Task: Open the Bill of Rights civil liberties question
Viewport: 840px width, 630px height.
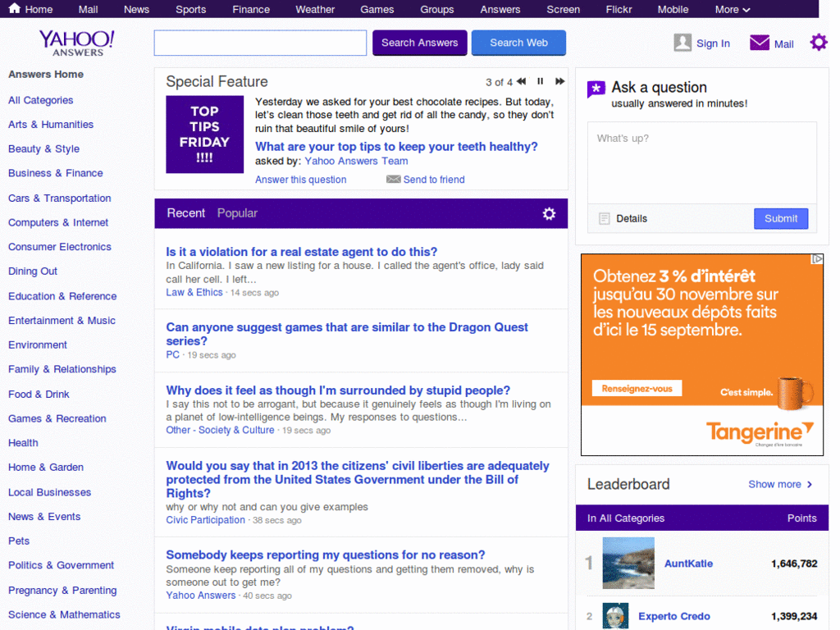Action: 358,479
